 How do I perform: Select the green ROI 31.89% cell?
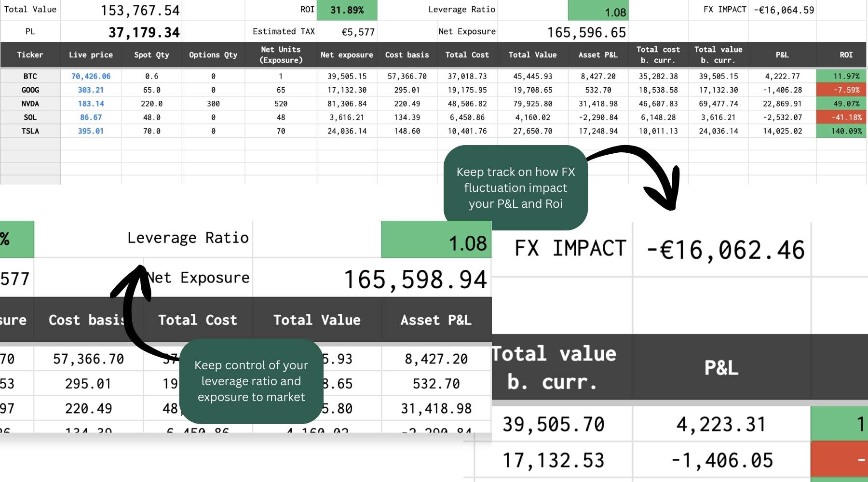pyautogui.click(x=347, y=10)
